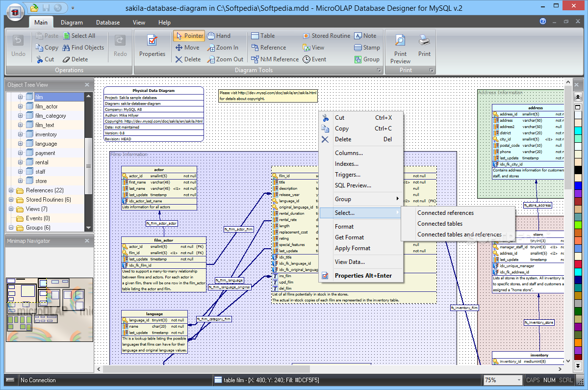
Task: Switch to the Database ribbon tab
Action: [x=108, y=23]
